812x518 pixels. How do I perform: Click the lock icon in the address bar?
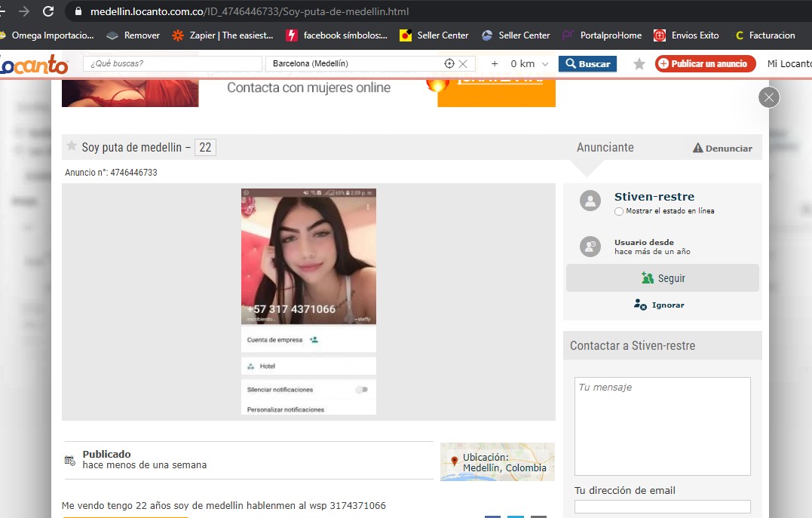78,12
